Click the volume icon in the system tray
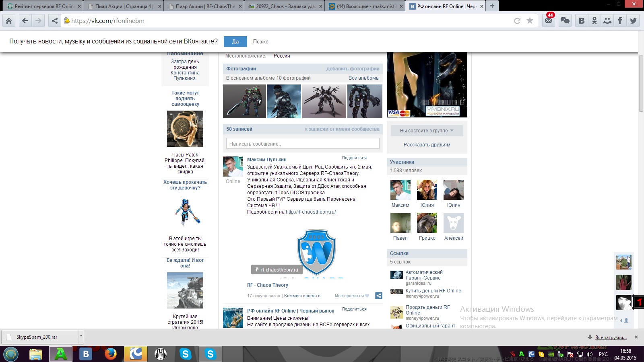This screenshot has height=362, width=644. (x=590, y=354)
